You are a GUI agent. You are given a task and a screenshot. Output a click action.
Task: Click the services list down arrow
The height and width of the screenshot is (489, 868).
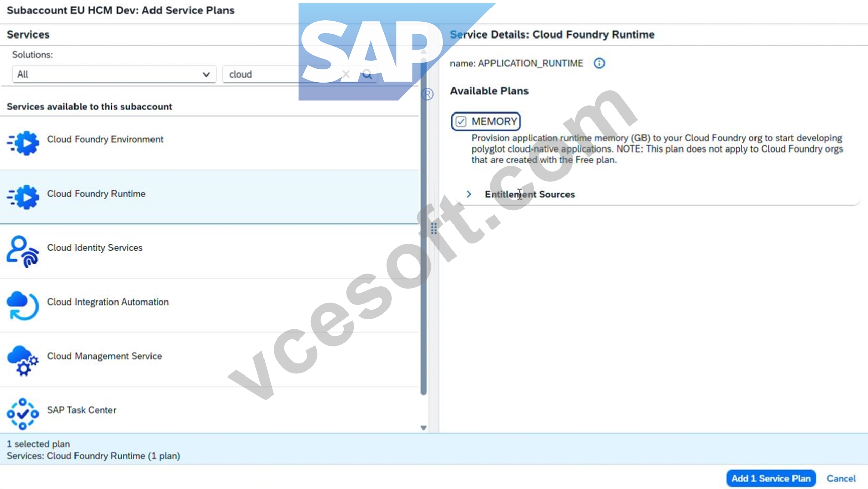click(x=424, y=428)
